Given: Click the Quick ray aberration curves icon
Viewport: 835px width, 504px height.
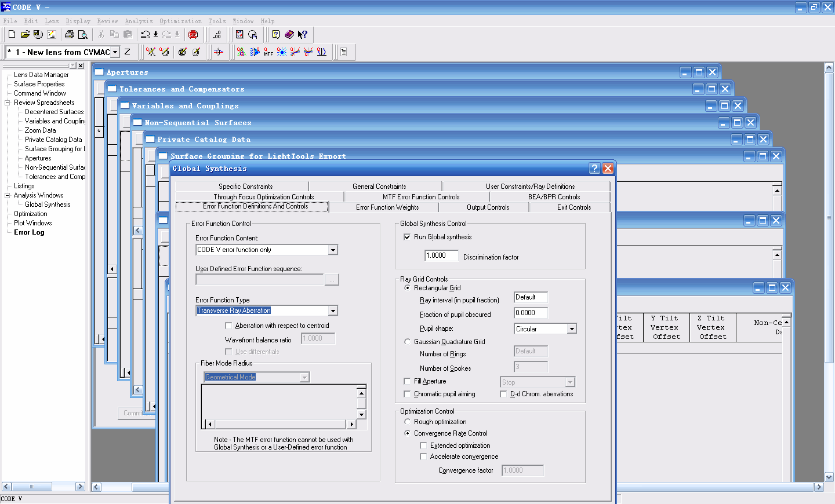Looking at the screenshot, I should [295, 52].
